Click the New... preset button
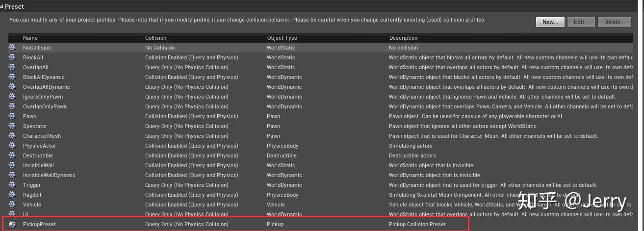 (x=550, y=22)
